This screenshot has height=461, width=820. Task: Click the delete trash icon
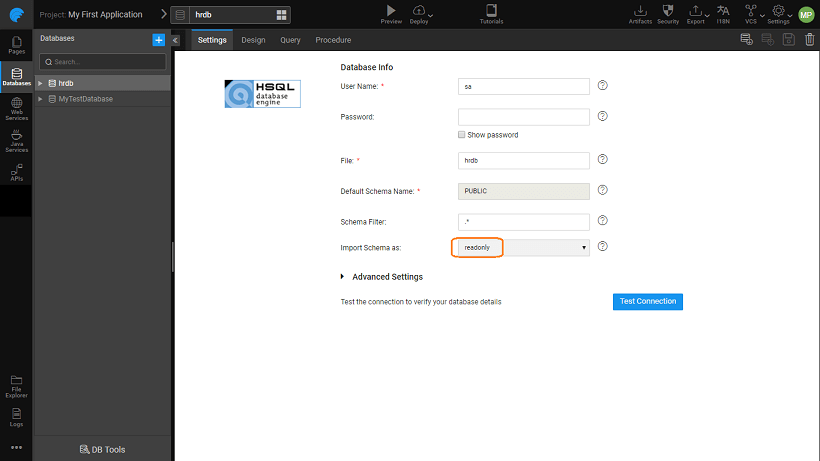point(810,39)
